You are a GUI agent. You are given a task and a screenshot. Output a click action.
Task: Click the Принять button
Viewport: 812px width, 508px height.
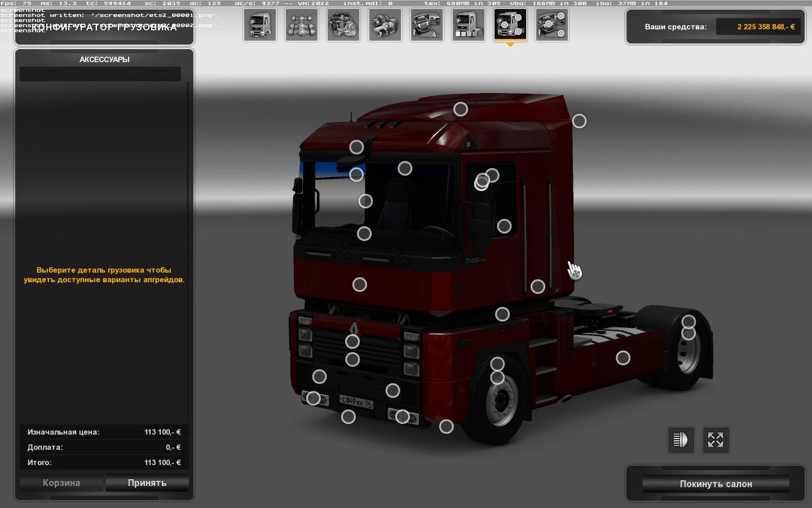[147, 483]
